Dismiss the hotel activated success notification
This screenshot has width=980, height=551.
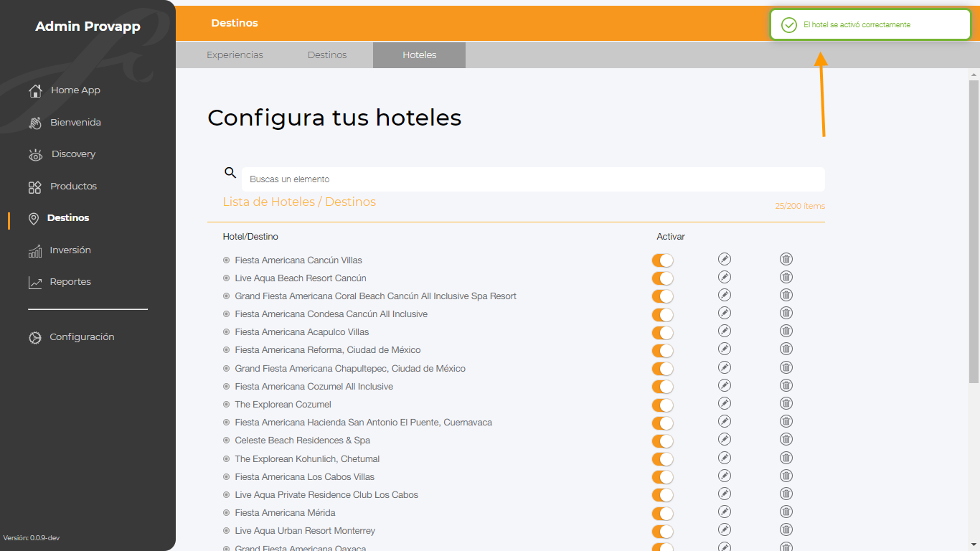coord(870,25)
